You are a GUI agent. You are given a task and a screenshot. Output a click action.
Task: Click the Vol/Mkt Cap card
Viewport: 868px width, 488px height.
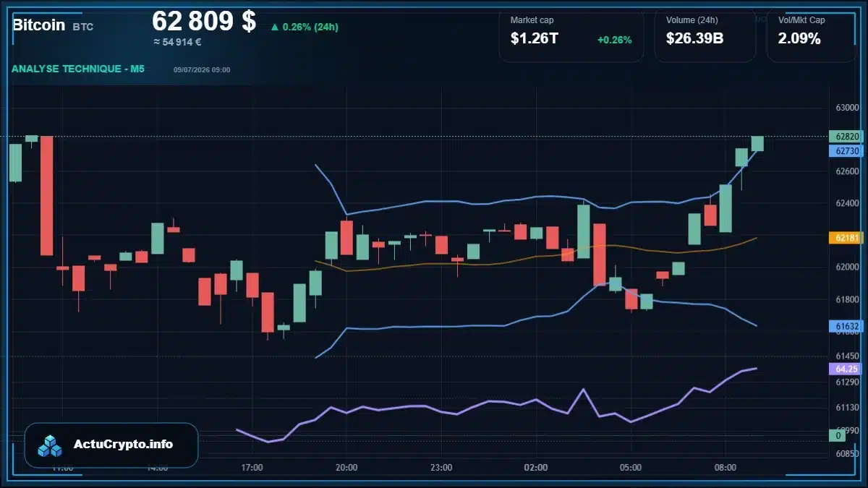pos(812,35)
